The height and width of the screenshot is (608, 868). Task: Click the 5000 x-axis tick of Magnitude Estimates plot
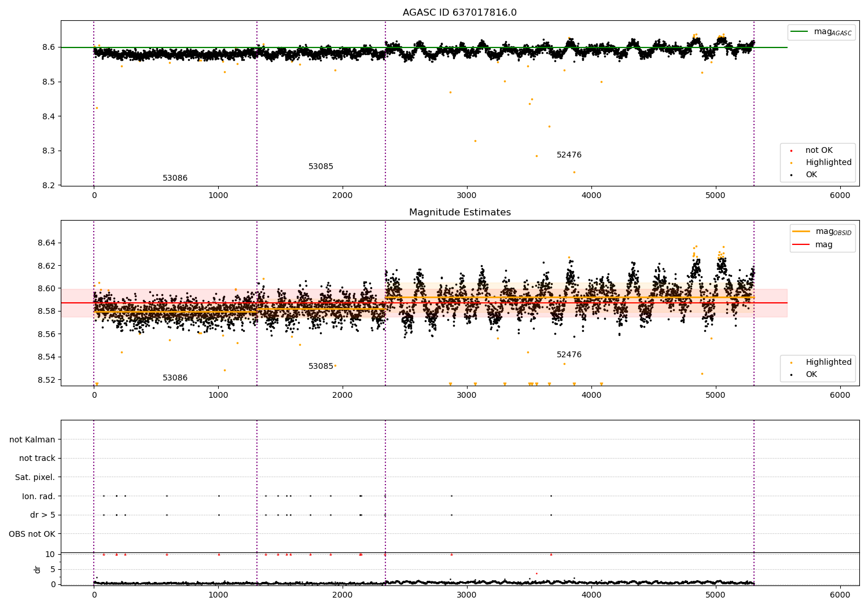pyautogui.click(x=716, y=395)
